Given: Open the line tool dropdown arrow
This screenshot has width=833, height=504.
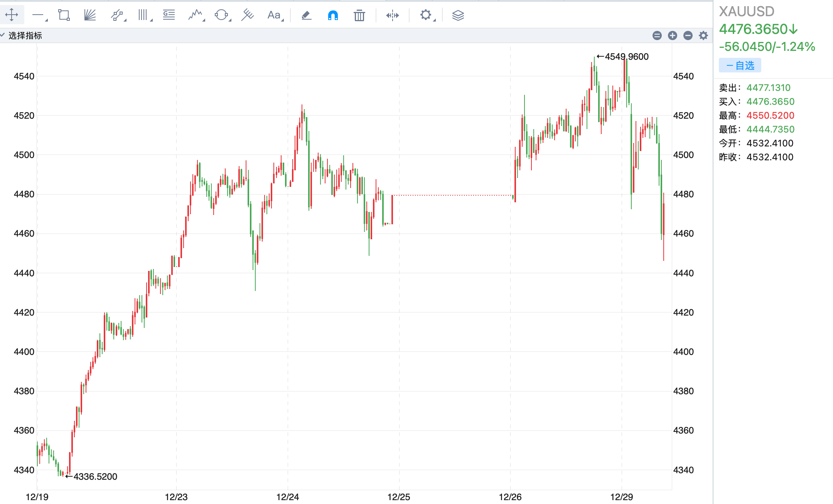Looking at the screenshot, I should coord(46,20).
